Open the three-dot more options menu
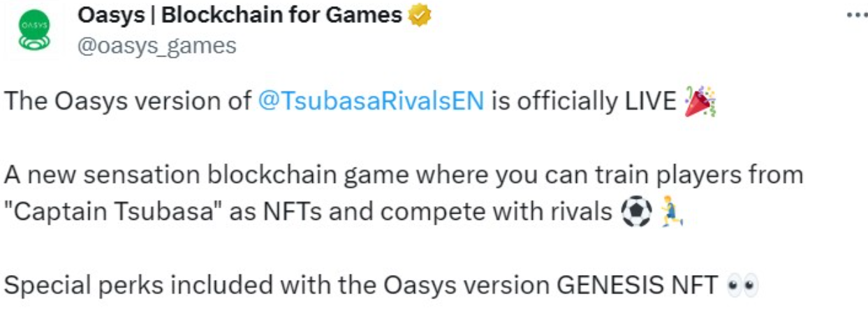 pyautogui.click(x=856, y=15)
